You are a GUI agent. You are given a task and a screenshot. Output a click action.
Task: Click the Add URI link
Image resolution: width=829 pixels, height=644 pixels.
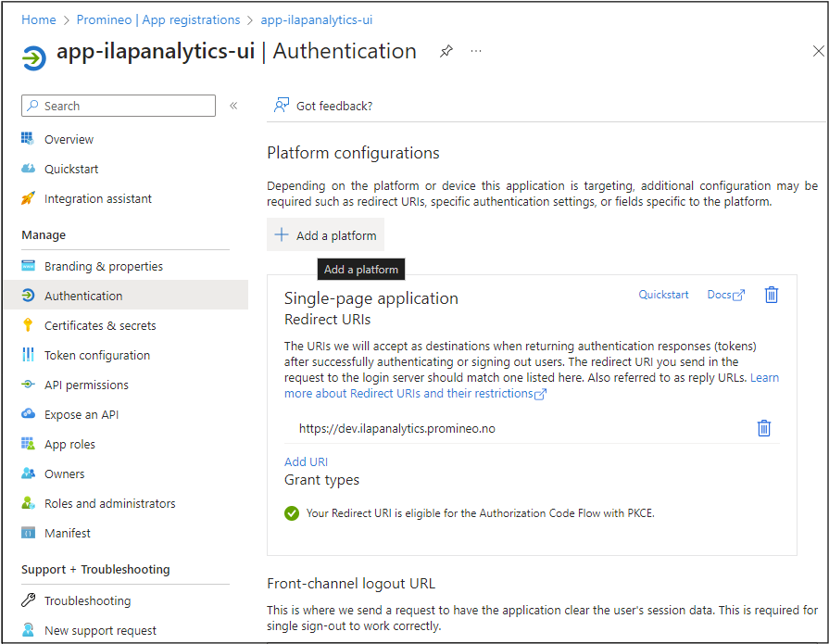[x=306, y=461]
